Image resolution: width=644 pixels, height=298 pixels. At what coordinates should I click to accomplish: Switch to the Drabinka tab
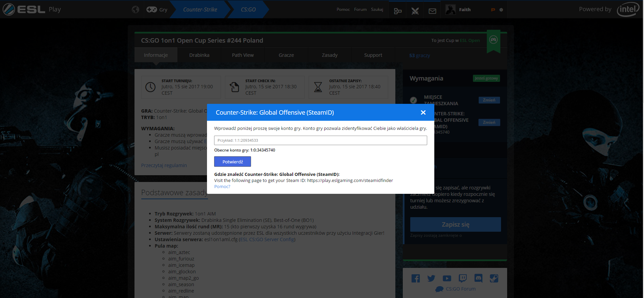[199, 55]
